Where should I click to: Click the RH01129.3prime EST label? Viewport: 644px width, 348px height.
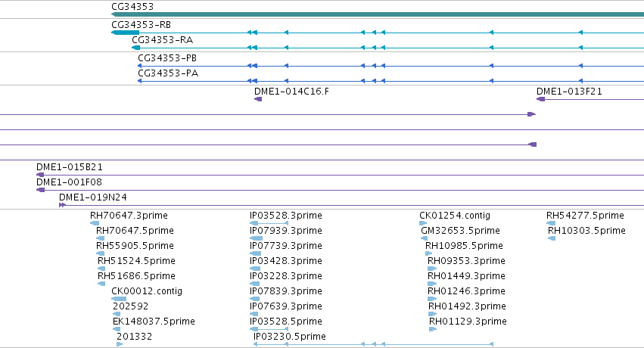pos(468,322)
